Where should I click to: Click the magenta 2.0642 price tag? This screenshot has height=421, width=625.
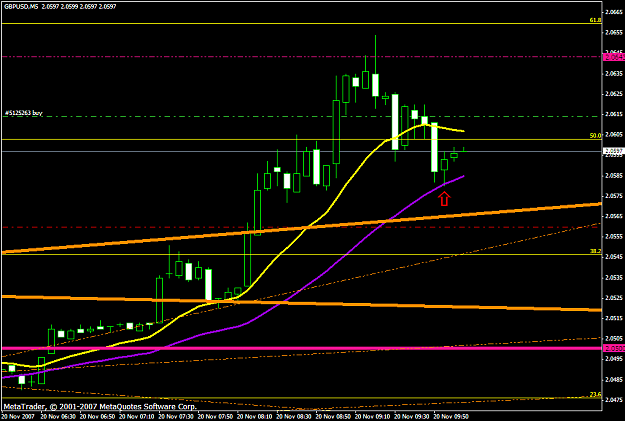(x=614, y=57)
